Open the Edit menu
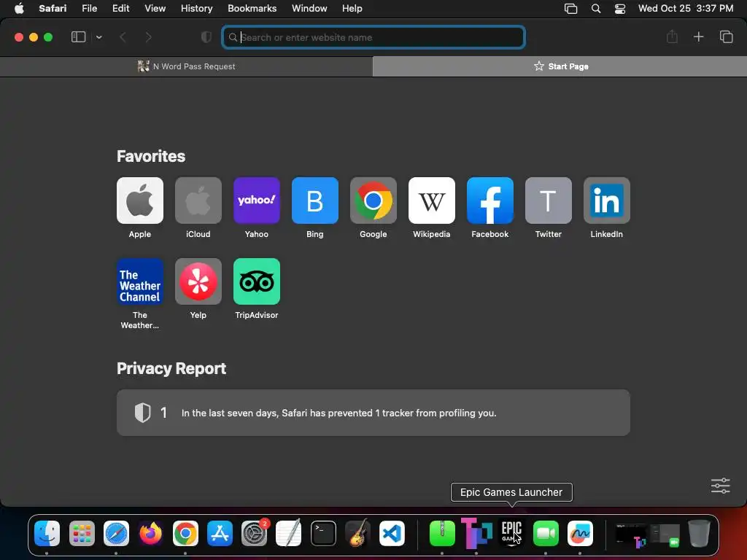The width and height of the screenshot is (747, 560). click(120, 8)
